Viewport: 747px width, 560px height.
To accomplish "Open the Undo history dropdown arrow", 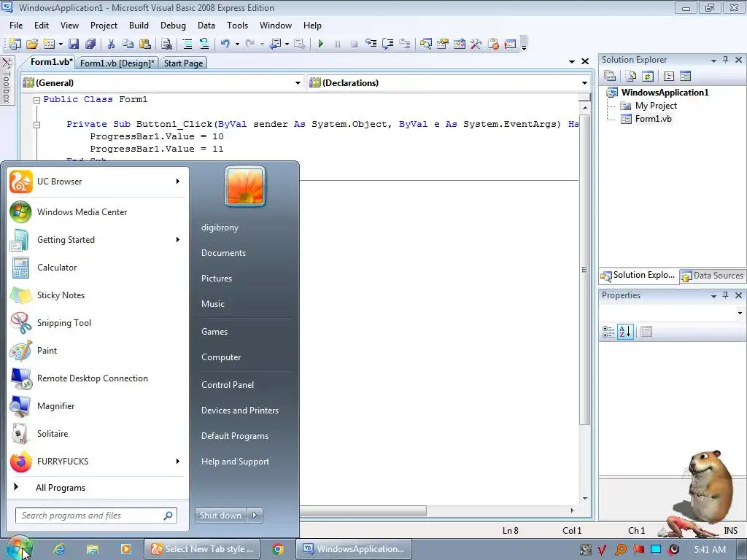I will click(x=237, y=44).
